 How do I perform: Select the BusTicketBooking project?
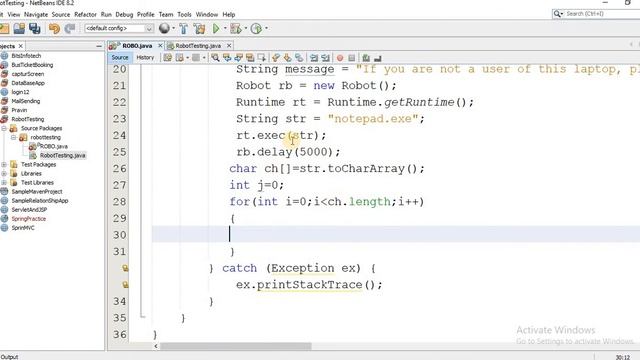32,65
